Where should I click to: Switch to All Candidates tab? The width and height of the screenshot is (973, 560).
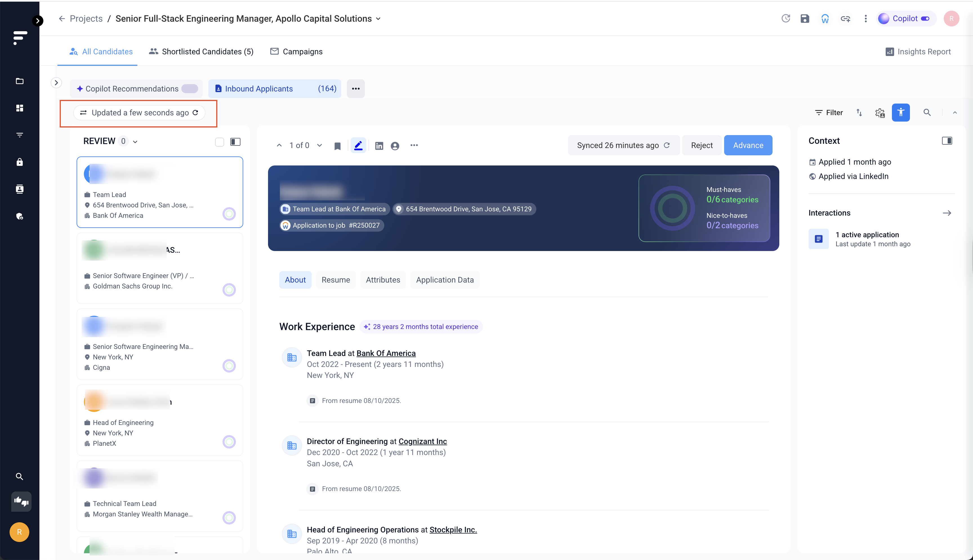(101, 52)
